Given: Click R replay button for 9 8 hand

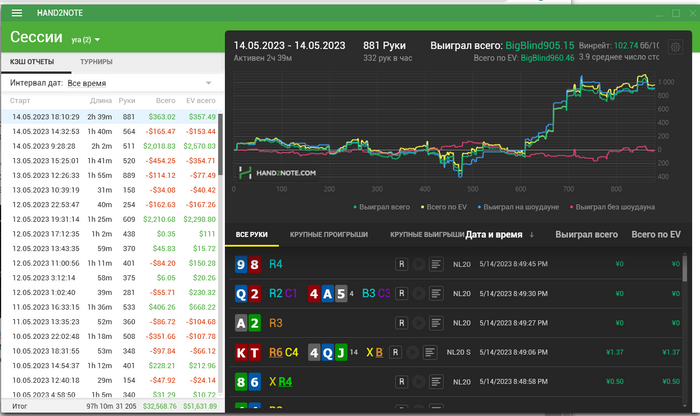Looking at the screenshot, I should [x=401, y=264].
